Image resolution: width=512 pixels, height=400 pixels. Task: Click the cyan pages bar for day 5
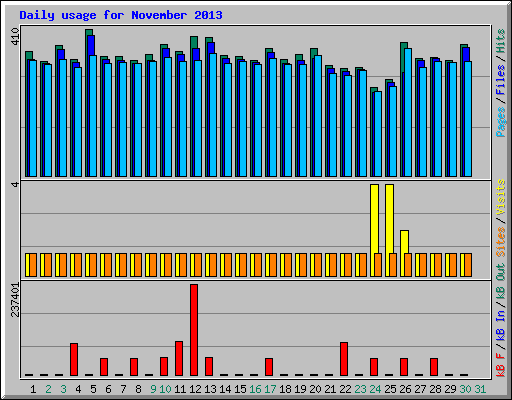point(93,116)
